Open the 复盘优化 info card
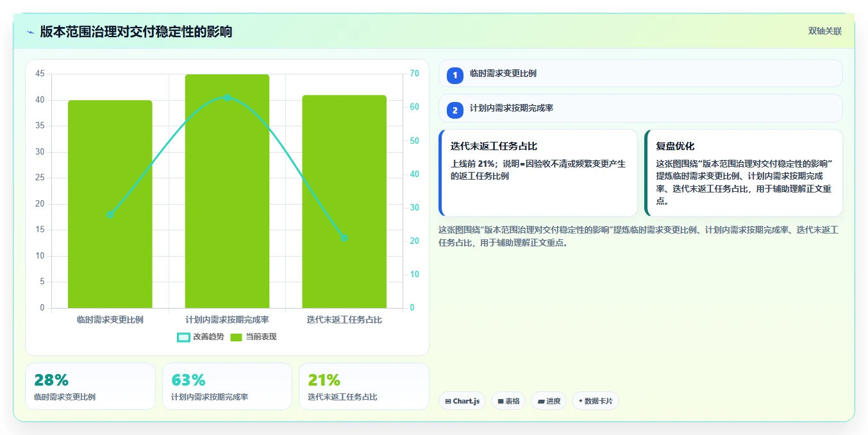 pos(744,173)
